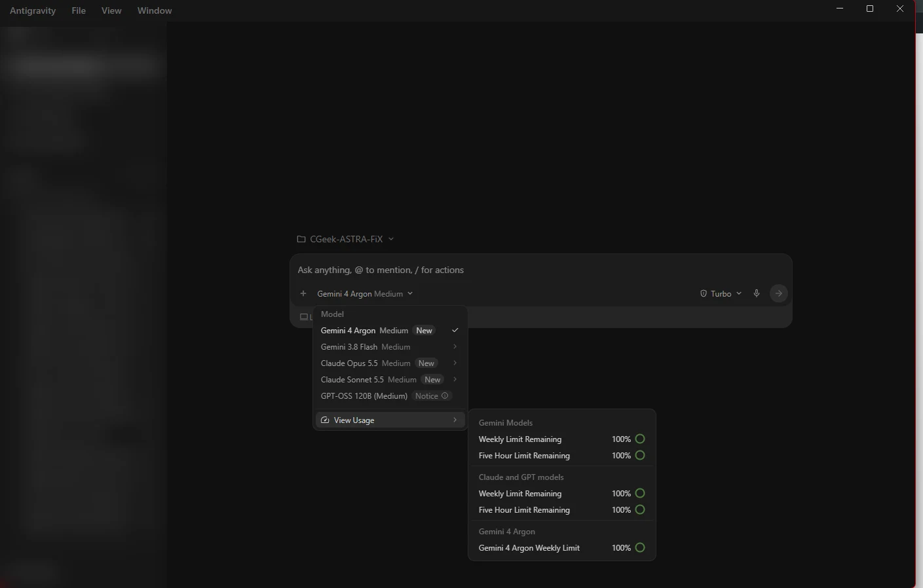Image resolution: width=923 pixels, height=588 pixels.
Task: Select the checked Gemini 4 Argon model
Action: (390, 331)
